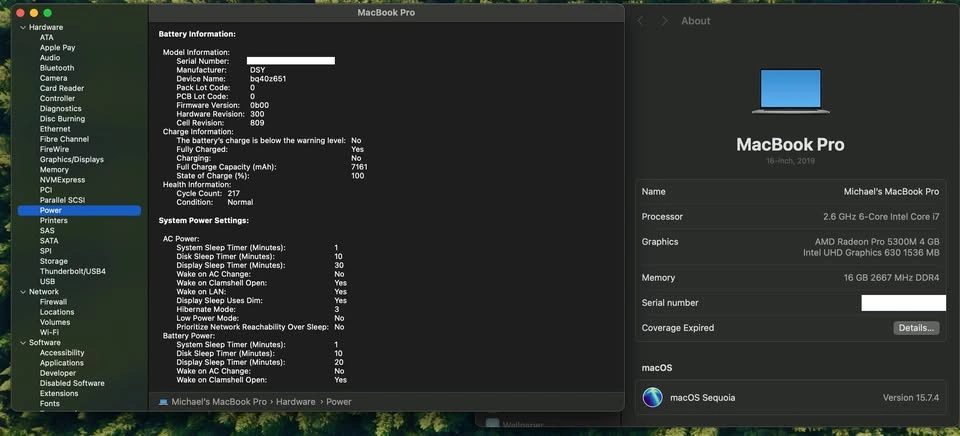The image size is (960, 436).
Task: Select Wi-Fi in the sidebar
Action: coord(49,333)
